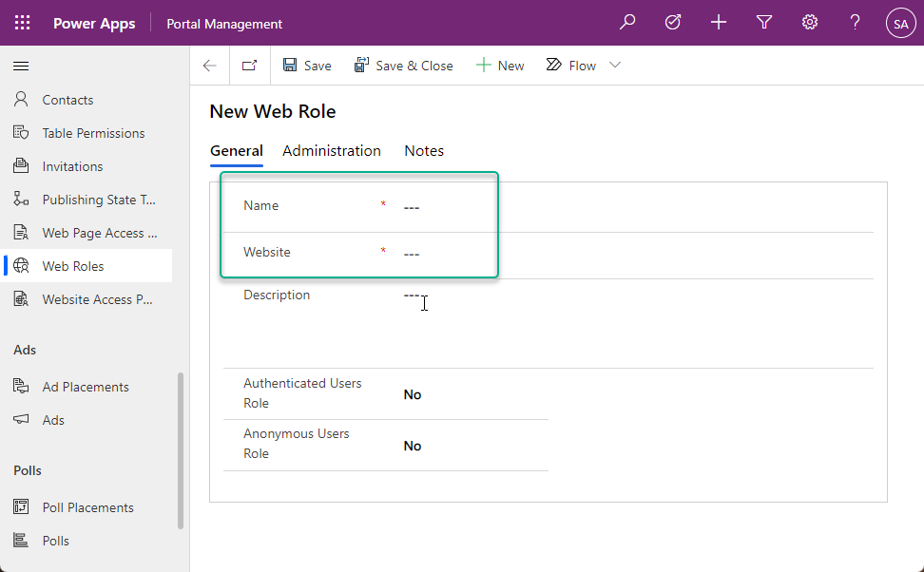Click the Contacts person icon

21,100
